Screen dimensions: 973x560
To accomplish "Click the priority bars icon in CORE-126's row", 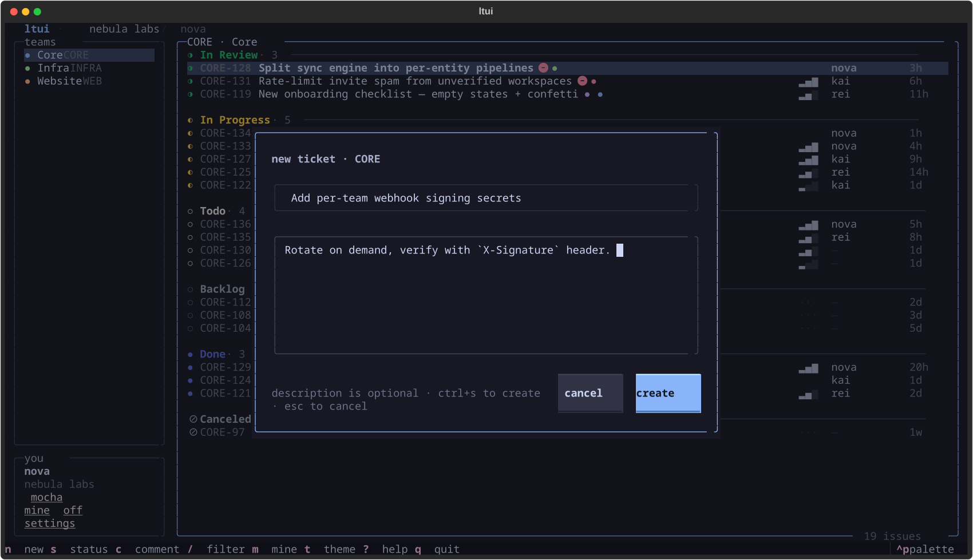I will click(x=808, y=264).
